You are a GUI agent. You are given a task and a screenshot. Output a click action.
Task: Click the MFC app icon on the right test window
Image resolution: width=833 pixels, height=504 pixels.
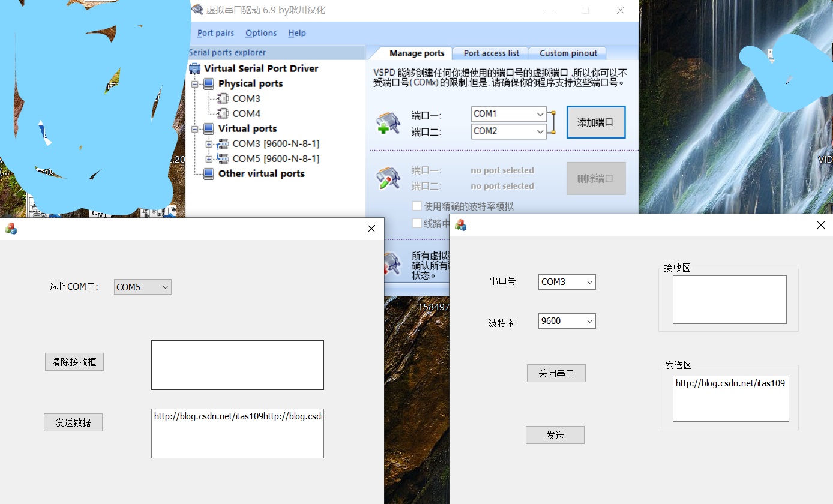point(461,224)
